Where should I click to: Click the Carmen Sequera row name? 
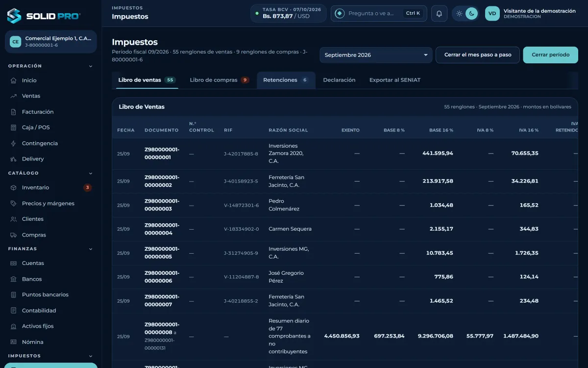pos(290,229)
